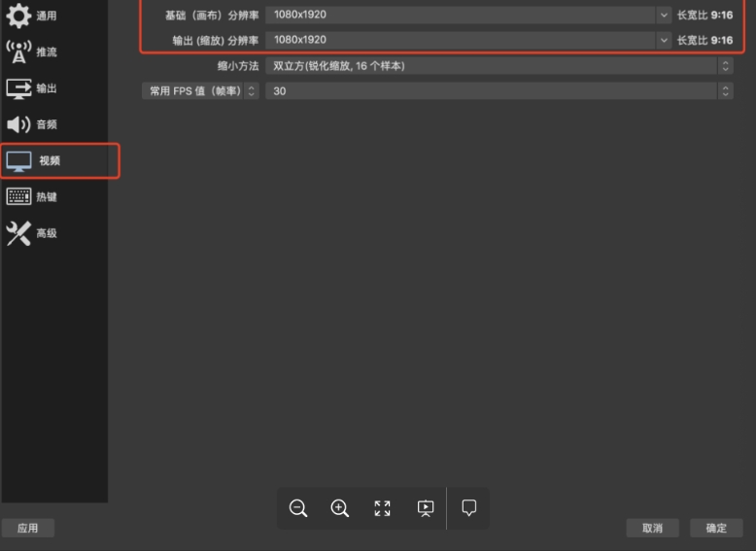Open the 常用 FPS 值 type selector
Viewport: 756px width, 551px height.
(200, 90)
